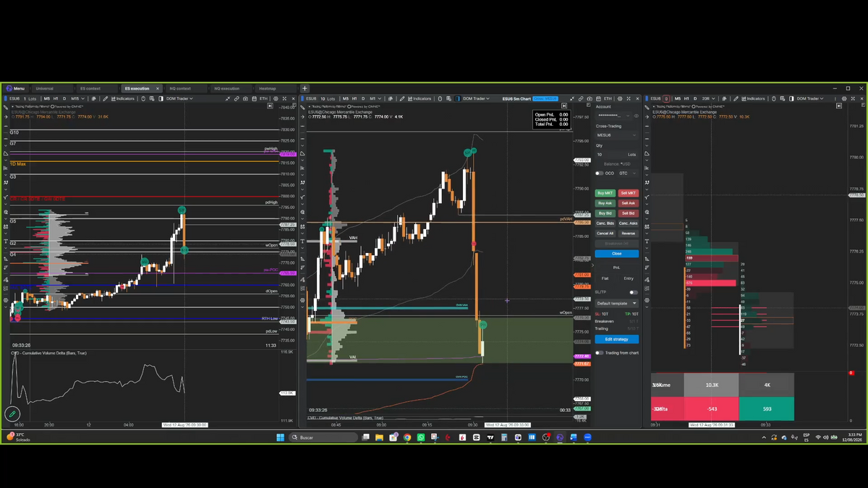The width and height of the screenshot is (868, 488).
Task: Click the chart type icon in left chart toolbar
Action: 93,98
